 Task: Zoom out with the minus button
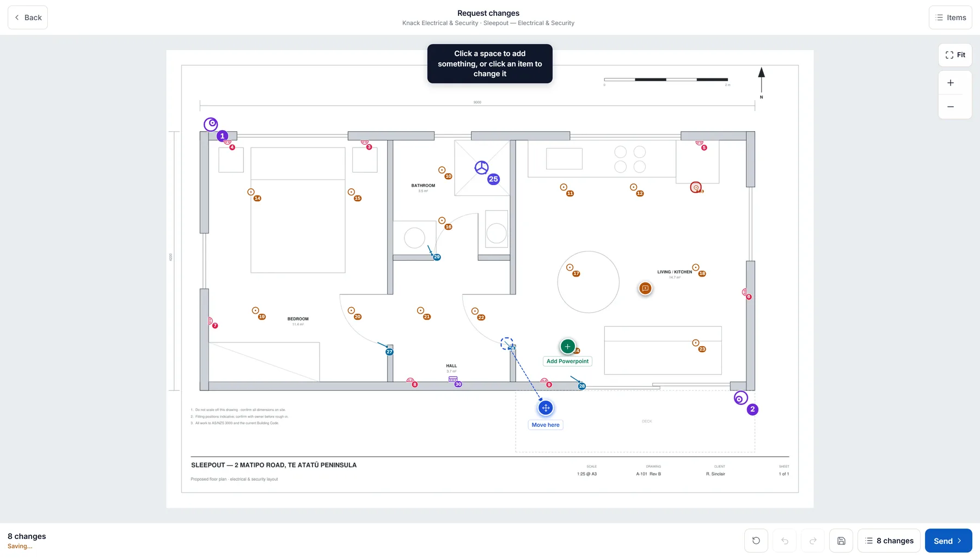951,107
